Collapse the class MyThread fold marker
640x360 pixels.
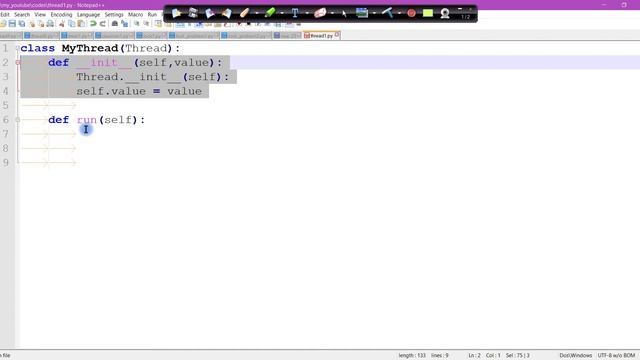pos(18,48)
